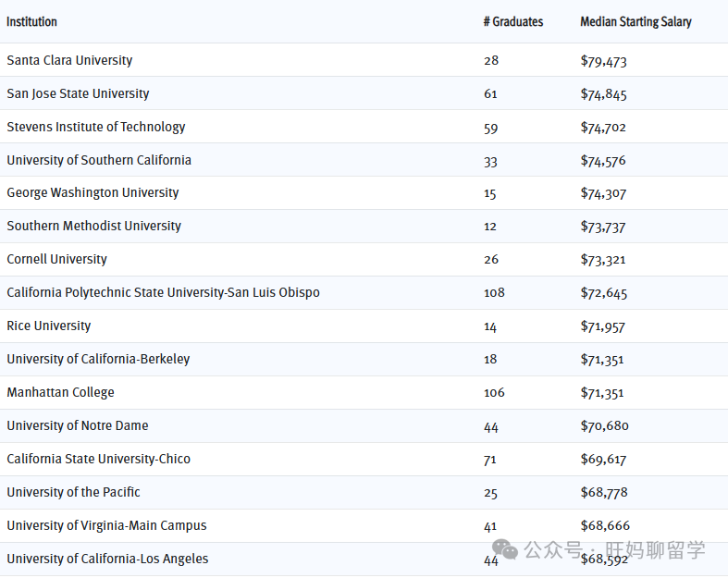
Task: Click University of the Pacific
Action: [73, 492]
